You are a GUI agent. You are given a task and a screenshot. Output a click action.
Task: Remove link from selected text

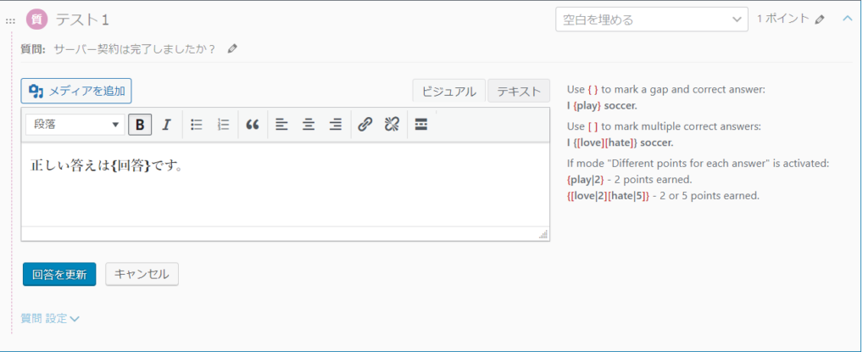[x=392, y=125]
